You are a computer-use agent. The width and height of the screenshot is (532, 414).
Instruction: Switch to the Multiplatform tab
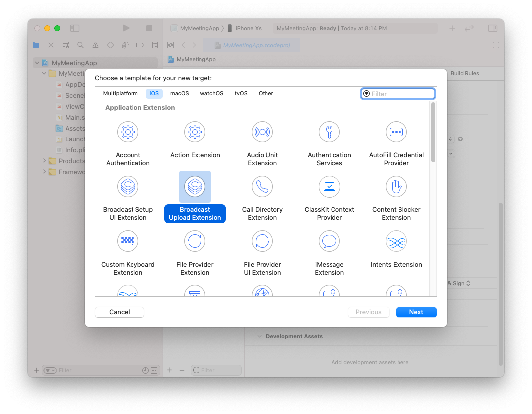tap(121, 93)
